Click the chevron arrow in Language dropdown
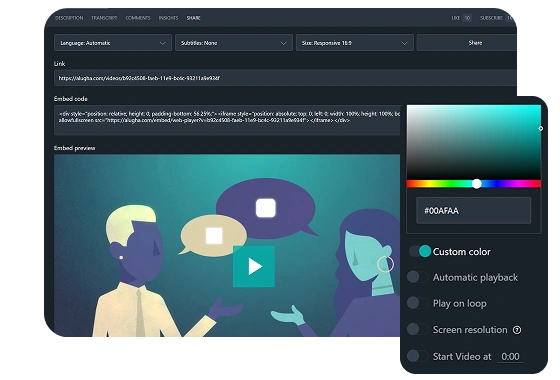The image size is (560, 380). pos(163,43)
